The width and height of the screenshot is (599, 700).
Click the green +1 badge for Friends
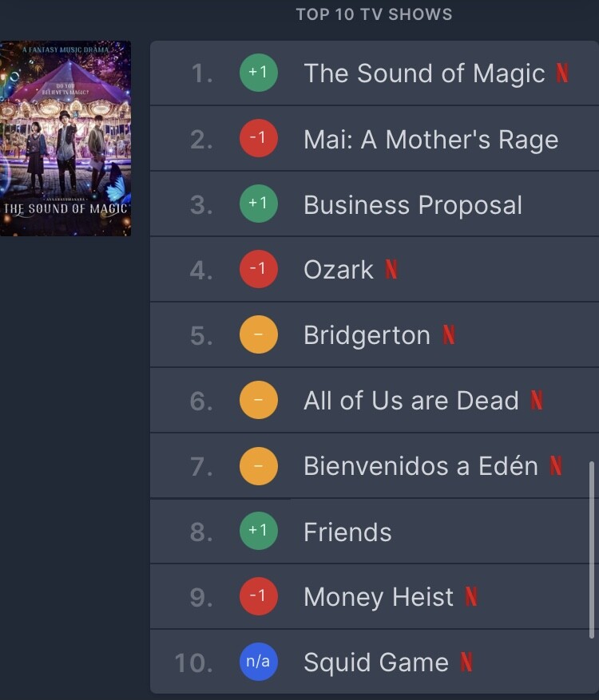coord(258,532)
